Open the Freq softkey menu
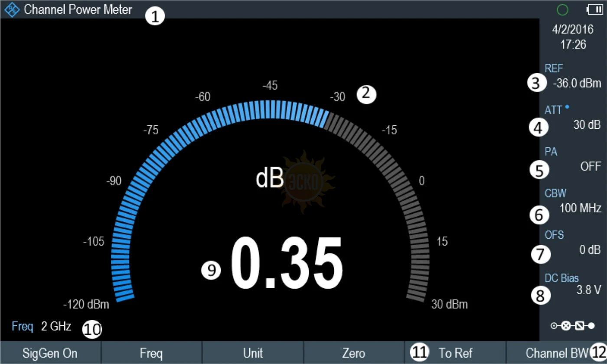This screenshot has width=607, height=364. coord(151,353)
